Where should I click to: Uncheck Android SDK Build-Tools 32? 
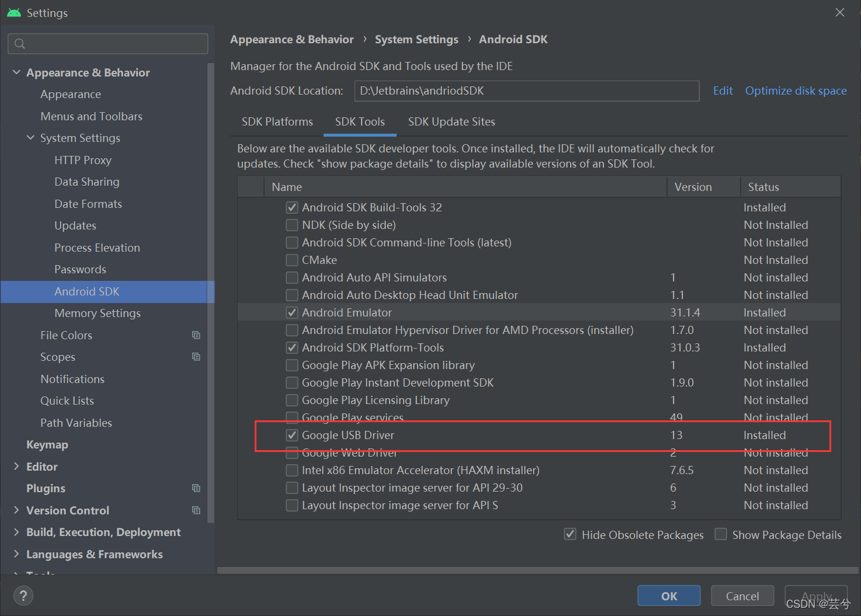tap(292, 207)
